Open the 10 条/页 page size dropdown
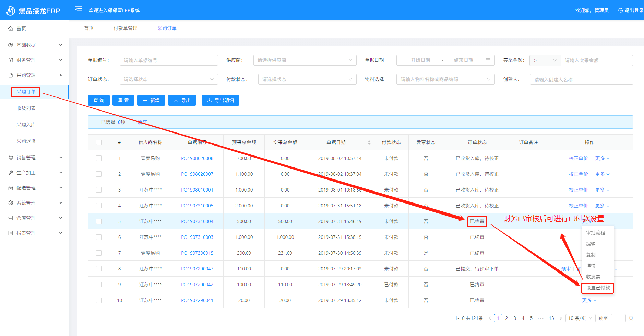 click(x=580, y=318)
